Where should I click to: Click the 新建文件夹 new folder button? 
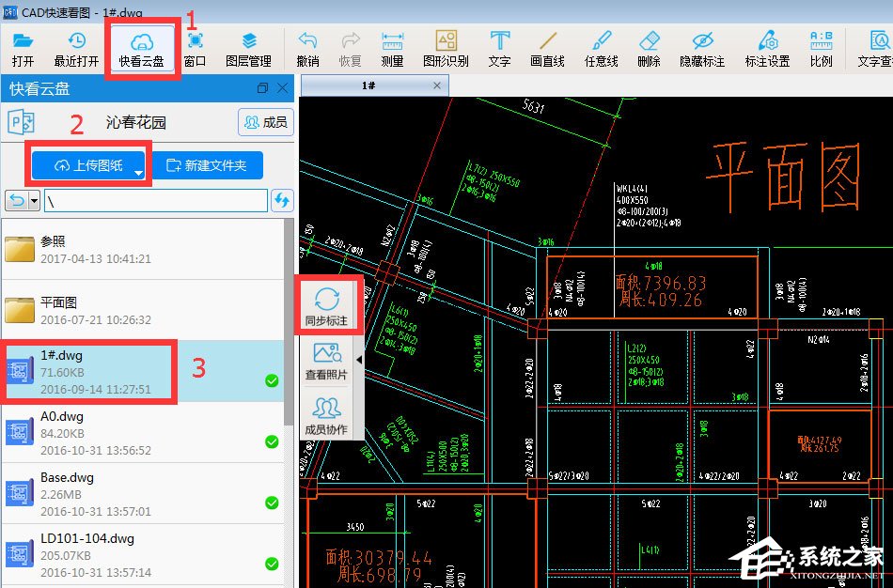[206, 165]
